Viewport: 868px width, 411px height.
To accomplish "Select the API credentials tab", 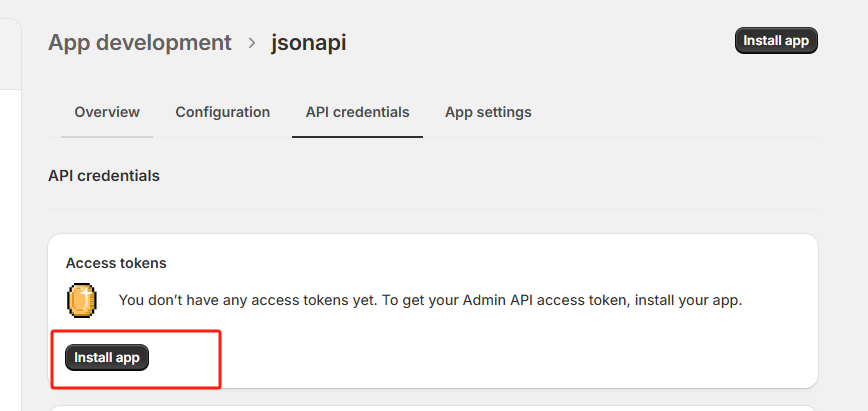I will tap(357, 112).
